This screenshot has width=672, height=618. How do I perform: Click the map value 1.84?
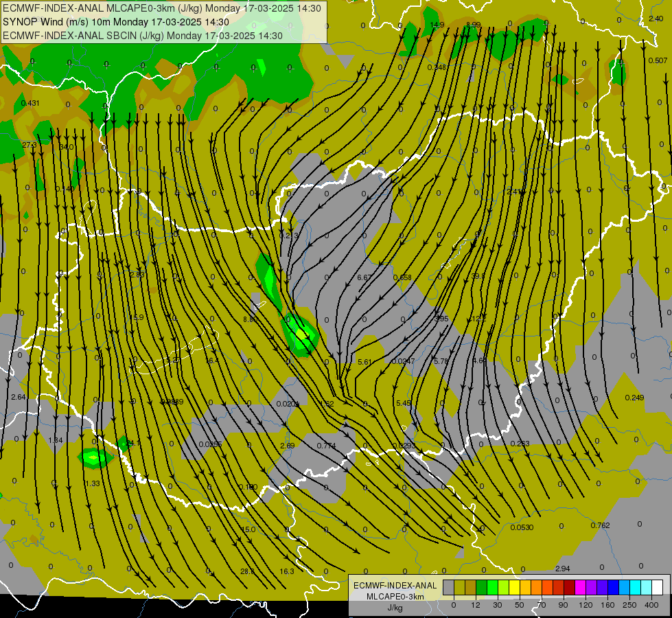click(x=56, y=440)
